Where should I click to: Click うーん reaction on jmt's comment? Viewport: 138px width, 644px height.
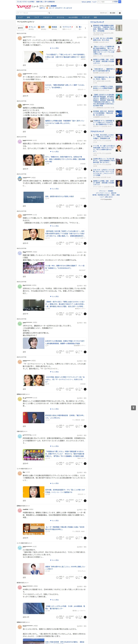click(79, 577)
